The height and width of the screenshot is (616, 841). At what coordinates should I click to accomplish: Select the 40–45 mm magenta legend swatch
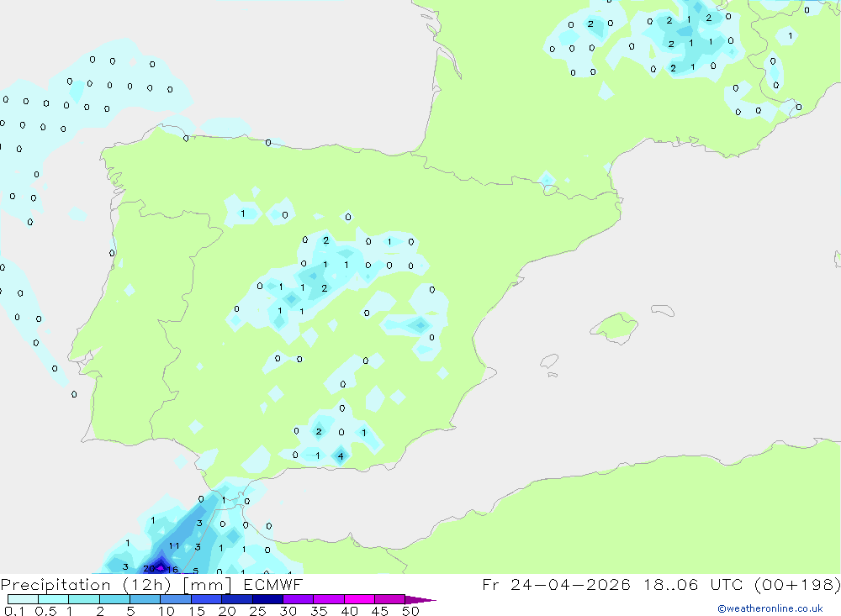point(359,599)
